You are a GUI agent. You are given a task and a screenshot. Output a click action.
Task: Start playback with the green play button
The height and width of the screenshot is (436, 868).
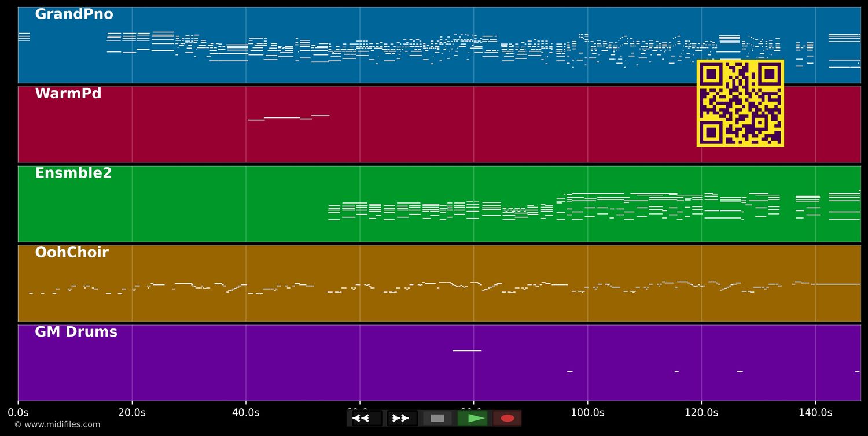pos(473,418)
